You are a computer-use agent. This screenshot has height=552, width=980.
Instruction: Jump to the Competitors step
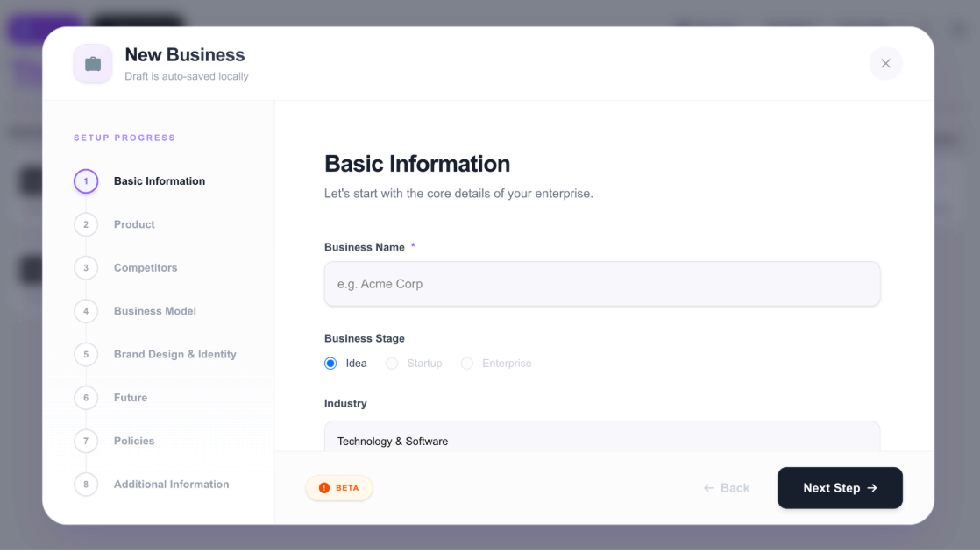point(146,268)
